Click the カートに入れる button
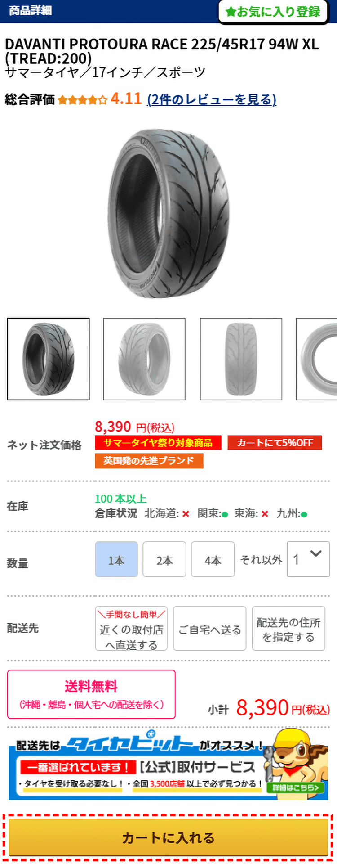This screenshot has height=868, width=337. coord(168,837)
